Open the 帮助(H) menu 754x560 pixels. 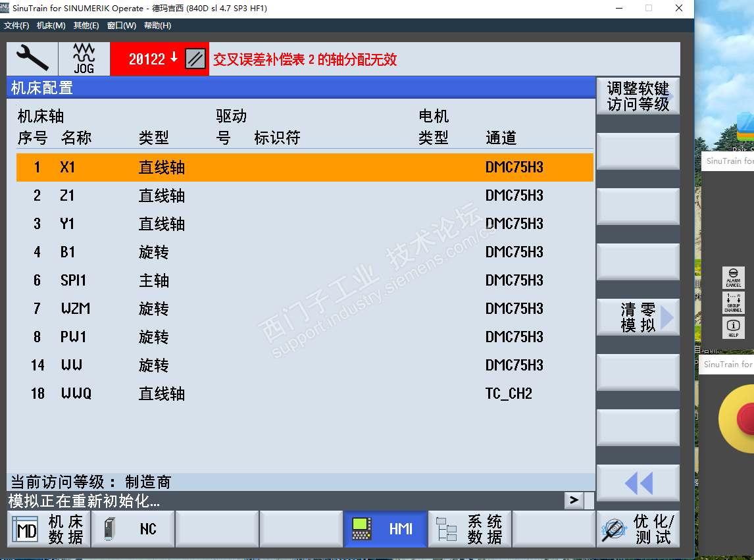tap(157, 26)
